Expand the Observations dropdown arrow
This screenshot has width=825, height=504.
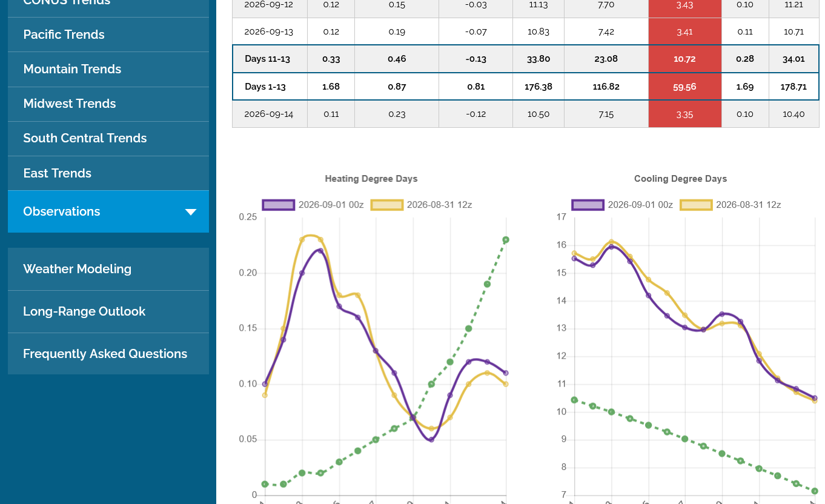(x=191, y=212)
